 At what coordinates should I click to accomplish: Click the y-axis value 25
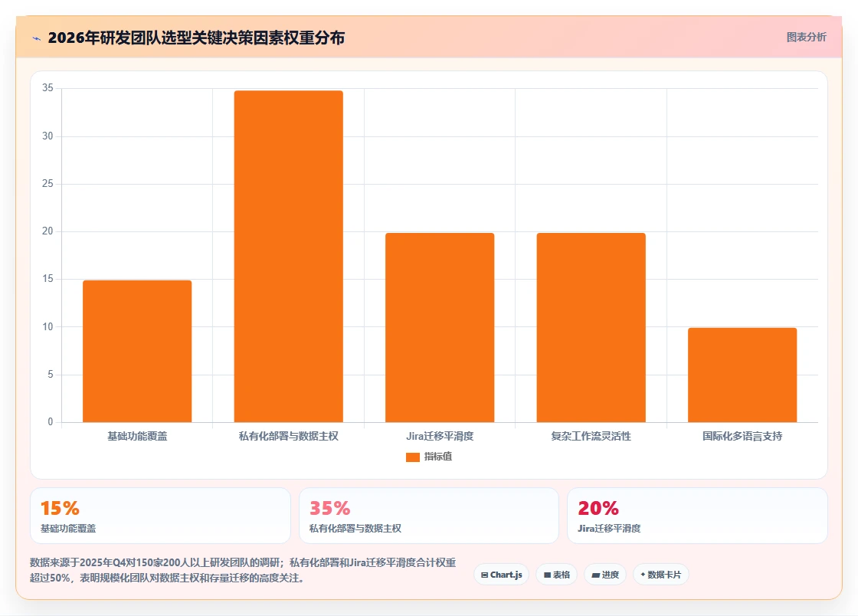[x=47, y=183]
